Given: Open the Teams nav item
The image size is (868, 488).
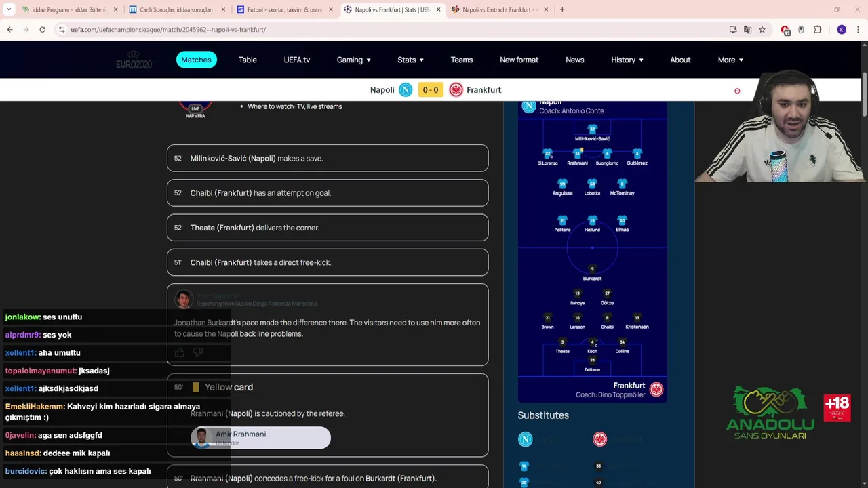Looking at the screenshot, I should [462, 60].
